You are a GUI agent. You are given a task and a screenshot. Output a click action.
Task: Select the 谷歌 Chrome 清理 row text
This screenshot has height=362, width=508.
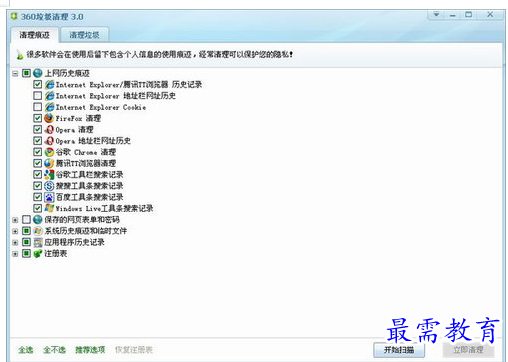click(86, 152)
